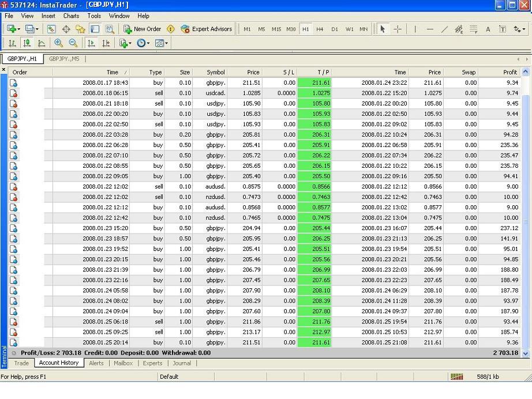Click the Expert Advisors button
532x399 pixels.
[x=207, y=29]
